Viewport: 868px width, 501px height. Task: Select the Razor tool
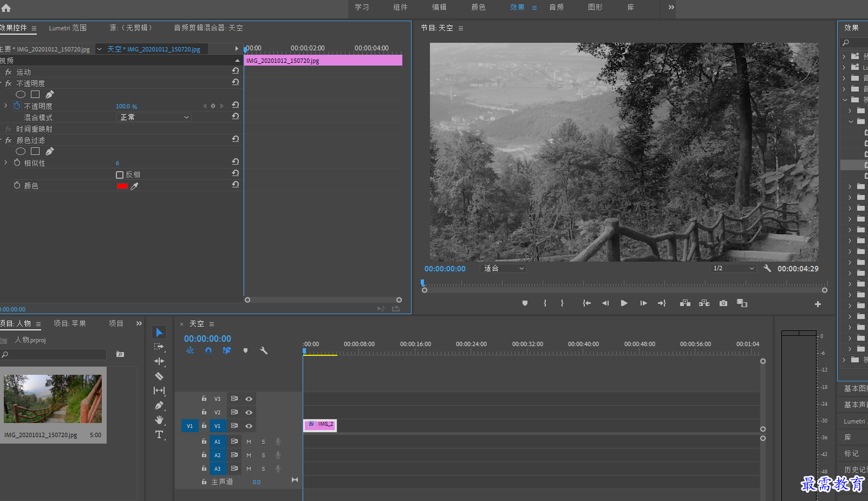pos(159,376)
